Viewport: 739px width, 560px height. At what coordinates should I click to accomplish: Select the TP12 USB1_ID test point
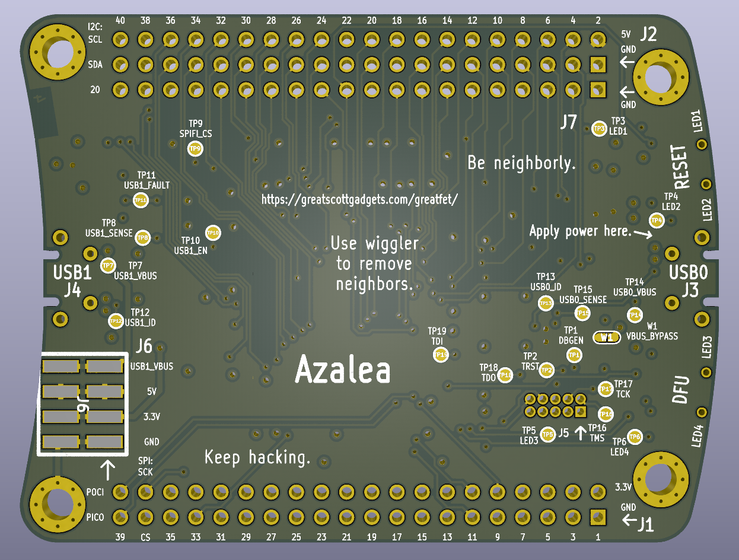click(115, 321)
